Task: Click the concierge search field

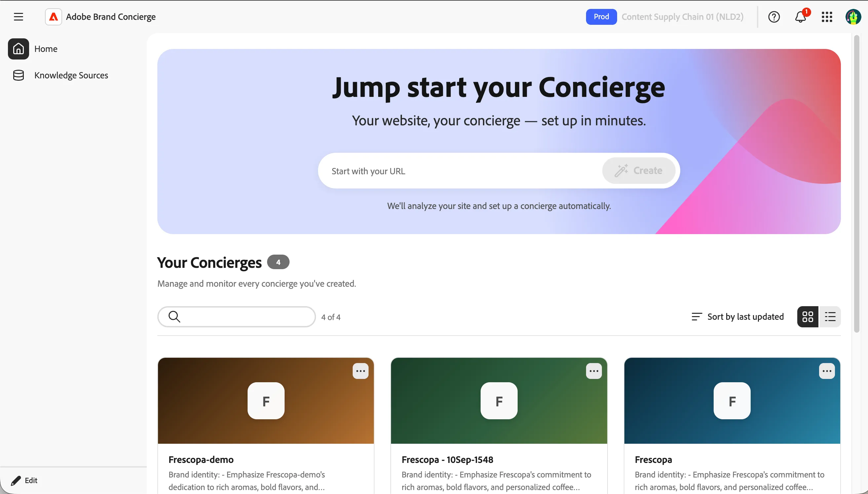Action: click(x=236, y=316)
